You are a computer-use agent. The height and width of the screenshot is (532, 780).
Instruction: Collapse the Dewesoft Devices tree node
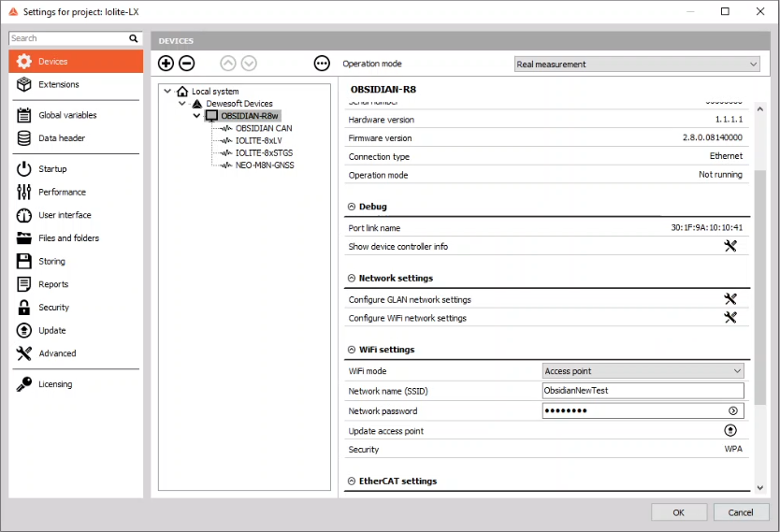(182, 104)
